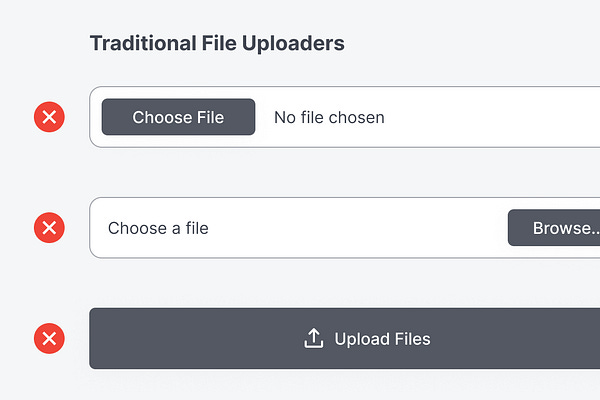Click the red X icon beside Upload Files
Screen dimensions: 600x400
pos(49,338)
